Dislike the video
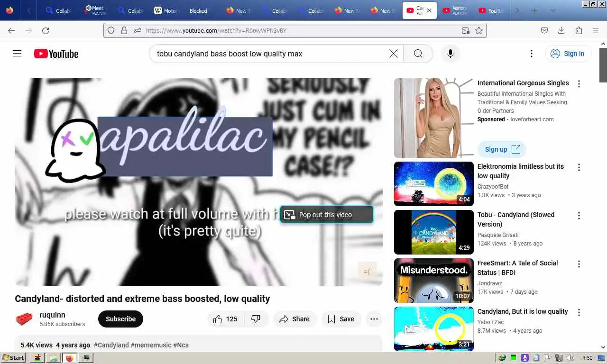607x364 pixels. (x=256, y=319)
